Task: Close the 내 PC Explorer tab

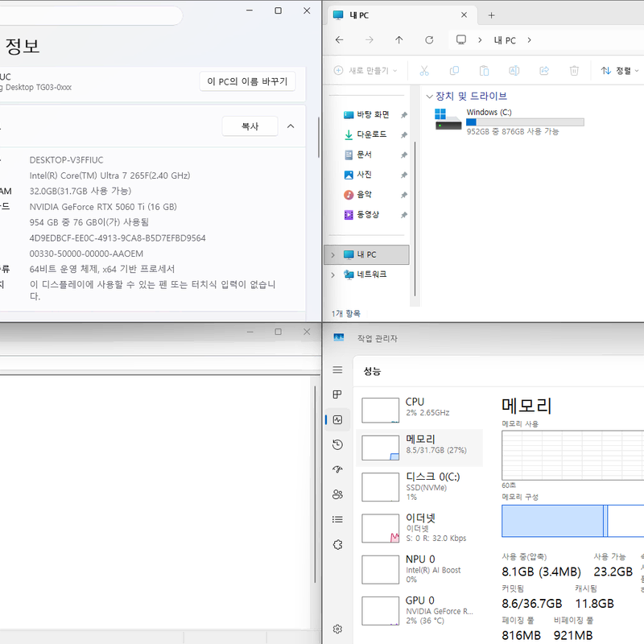Action: 464,14
